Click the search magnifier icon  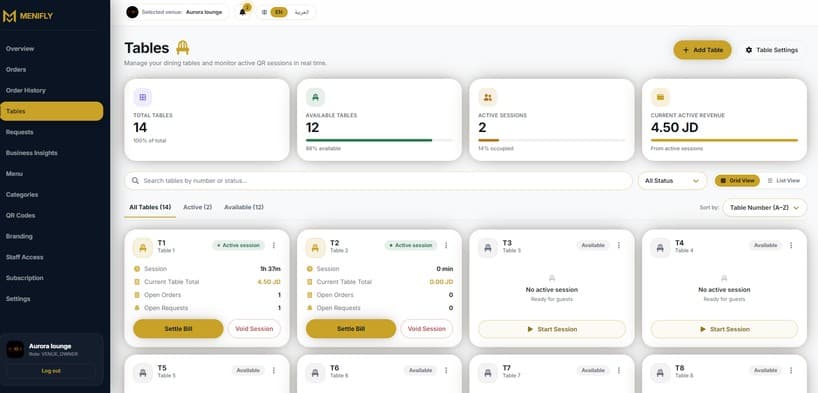click(x=136, y=181)
